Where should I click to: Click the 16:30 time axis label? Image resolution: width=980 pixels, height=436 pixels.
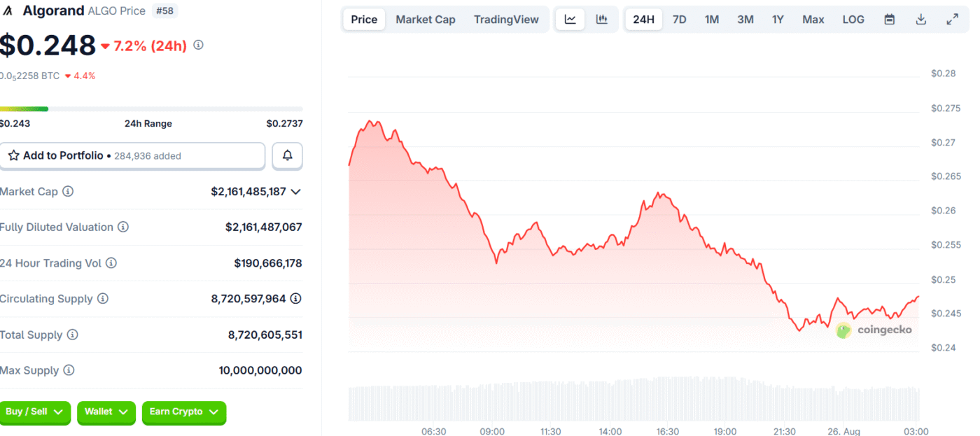pyautogui.click(x=668, y=432)
